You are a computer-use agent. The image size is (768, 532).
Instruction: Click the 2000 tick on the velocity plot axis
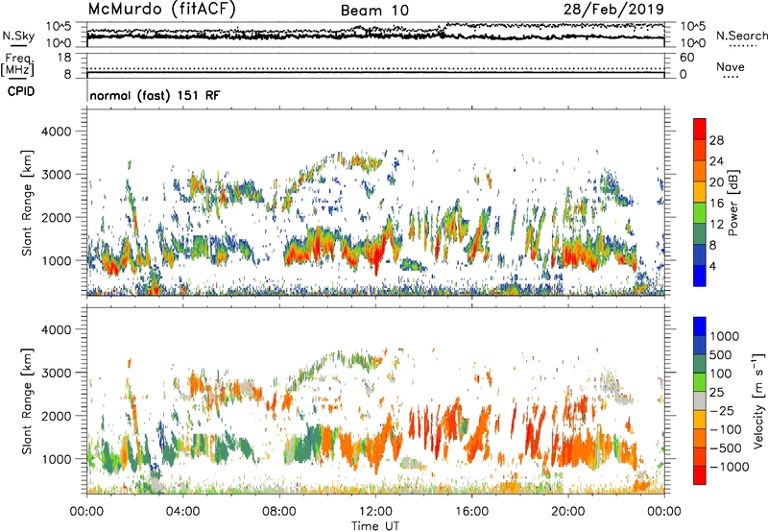(56, 416)
